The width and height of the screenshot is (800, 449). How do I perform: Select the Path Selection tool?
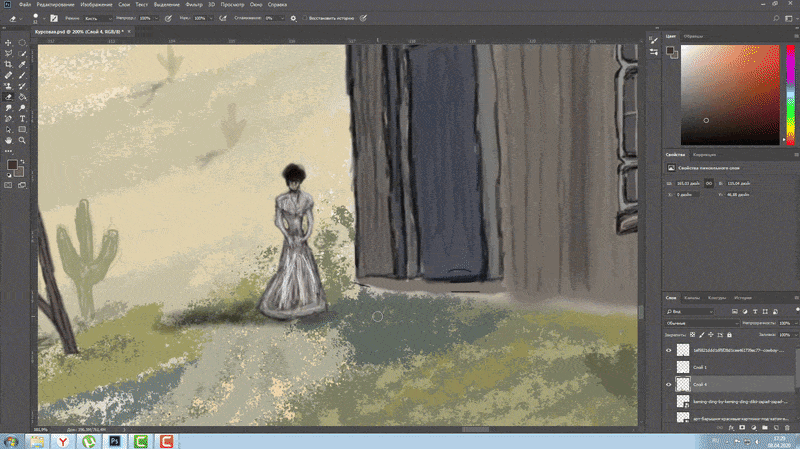click(x=8, y=130)
